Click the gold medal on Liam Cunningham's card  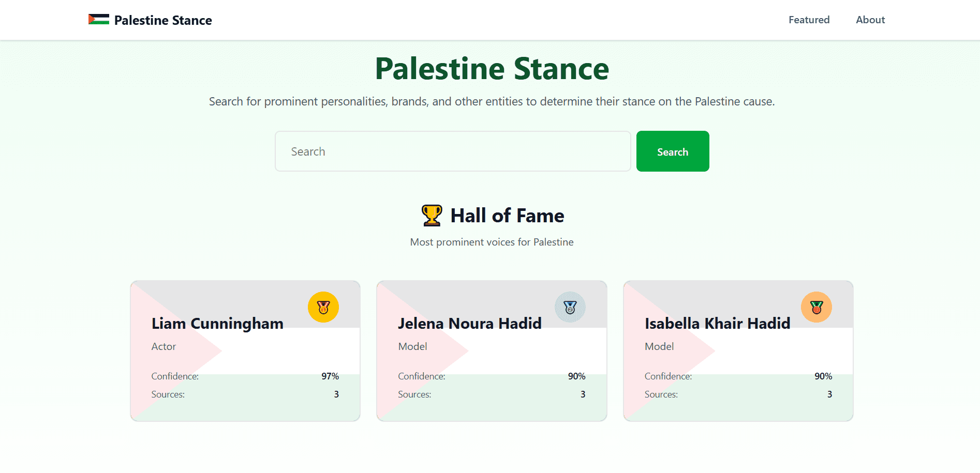(323, 307)
